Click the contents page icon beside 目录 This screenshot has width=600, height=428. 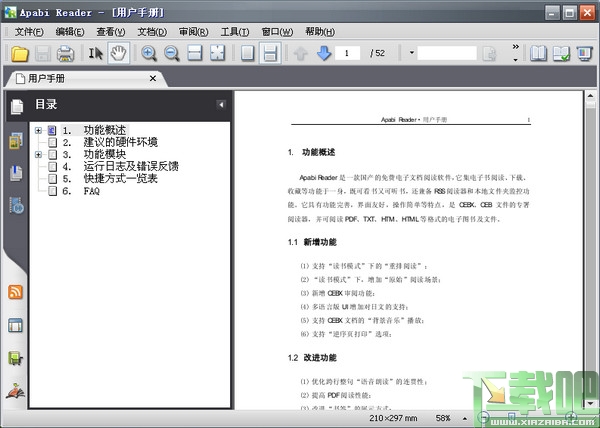pyautogui.click(x=16, y=106)
